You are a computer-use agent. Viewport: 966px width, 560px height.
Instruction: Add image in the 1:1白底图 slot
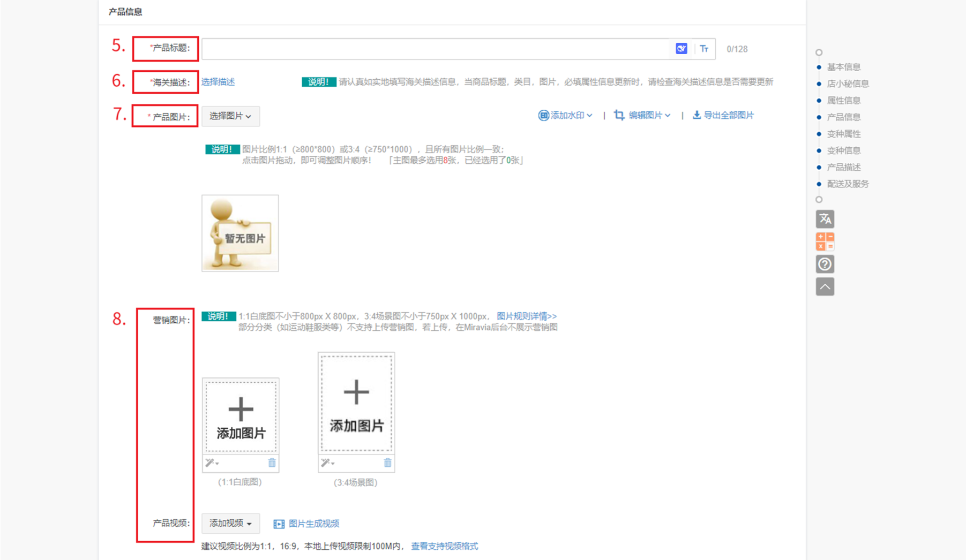(x=241, y=416)
